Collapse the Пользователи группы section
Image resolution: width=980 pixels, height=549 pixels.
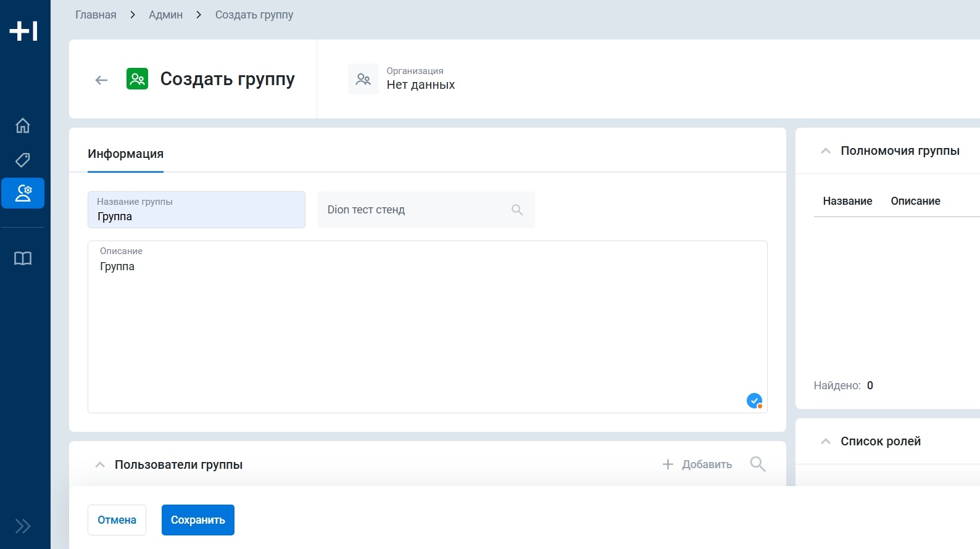click(100, 465)
